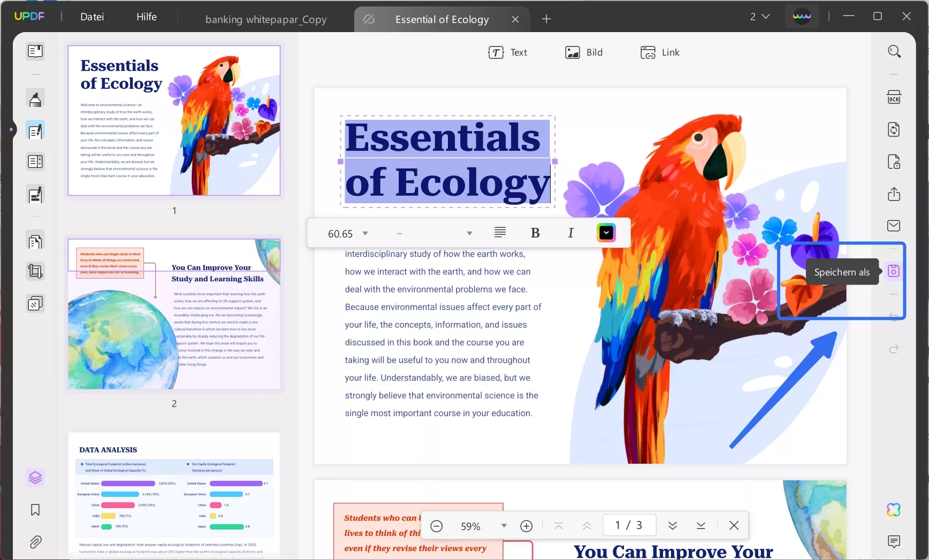Open the two-column page tool in left sidebar
This screenshot has height=560, width=929.
coord(35,162)
